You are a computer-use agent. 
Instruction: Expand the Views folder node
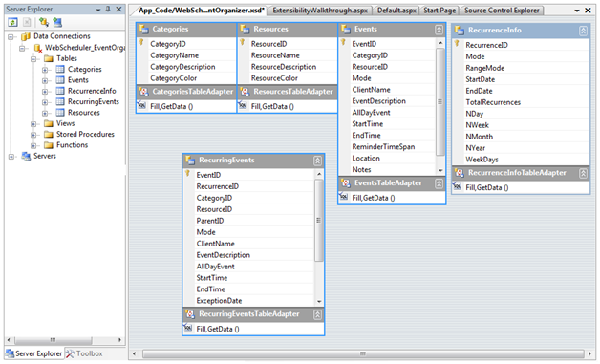tap(33, 124)
